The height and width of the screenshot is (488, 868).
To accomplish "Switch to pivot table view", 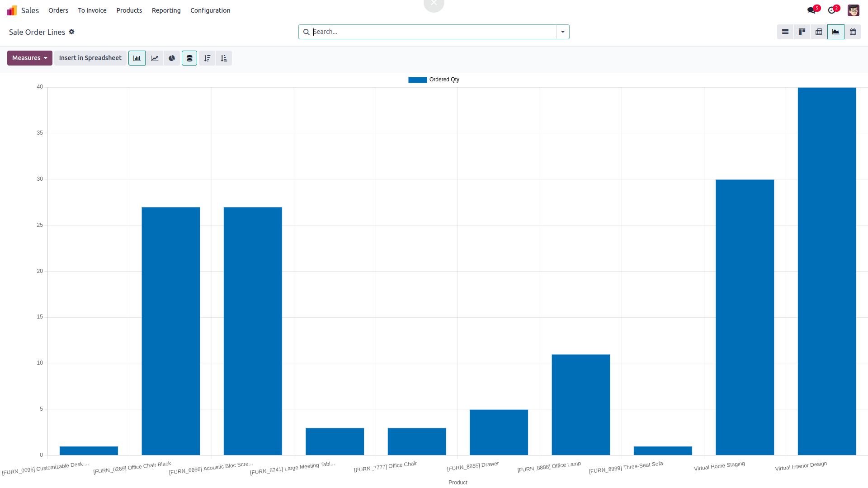I will (819, 32).
